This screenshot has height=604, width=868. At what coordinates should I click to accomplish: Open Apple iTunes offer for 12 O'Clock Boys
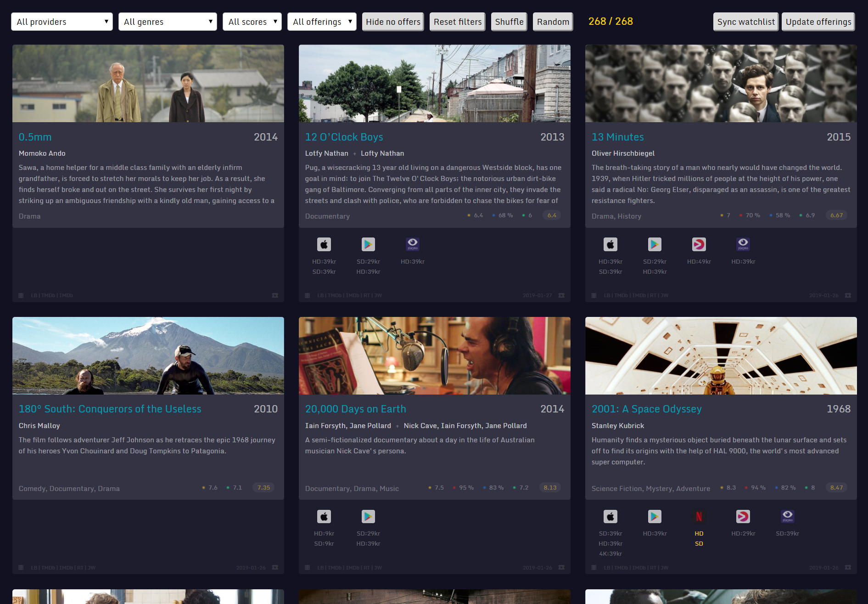pyautogui.click(x=324, y=244)
